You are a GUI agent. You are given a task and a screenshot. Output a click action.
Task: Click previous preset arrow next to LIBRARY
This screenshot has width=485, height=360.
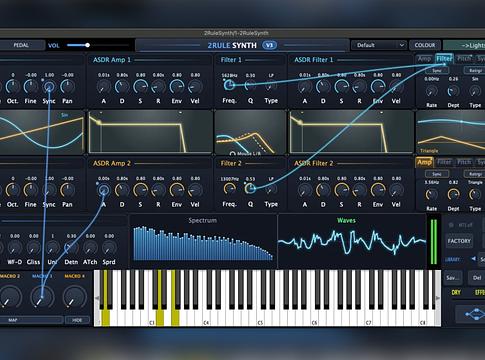(x=473, y=259)
